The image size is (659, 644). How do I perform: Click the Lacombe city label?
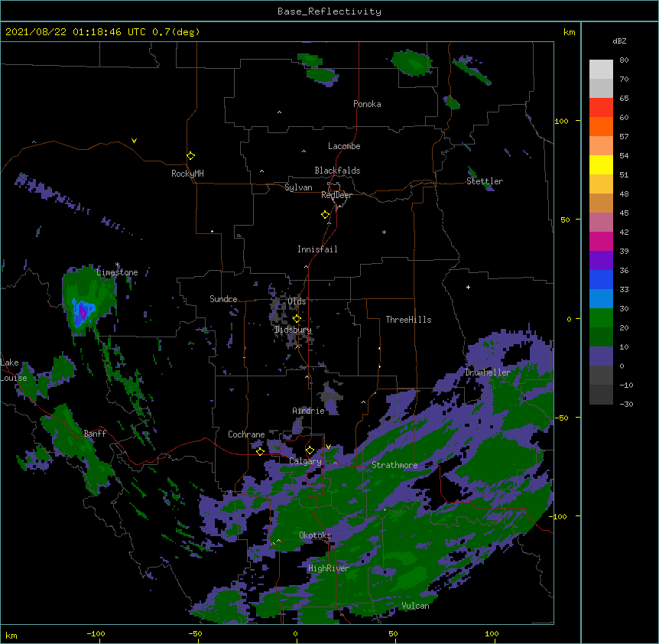coord(344,146)
